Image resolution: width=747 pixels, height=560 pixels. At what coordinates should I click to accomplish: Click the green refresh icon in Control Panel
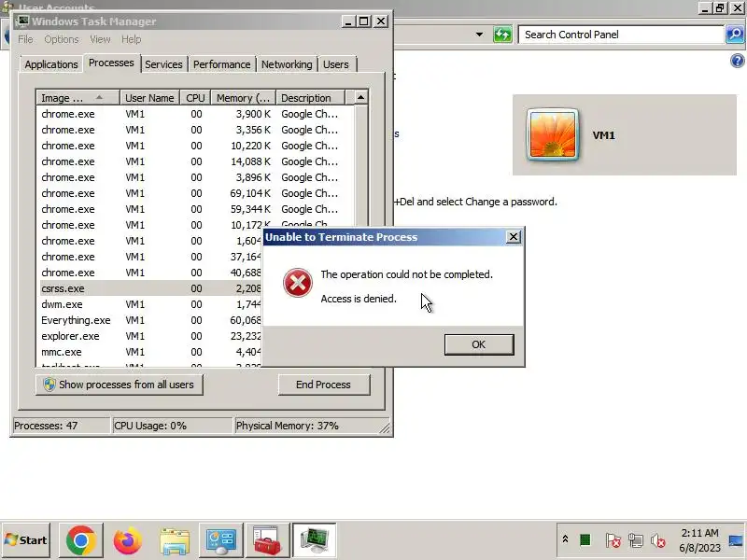click(x=502, y=35)
